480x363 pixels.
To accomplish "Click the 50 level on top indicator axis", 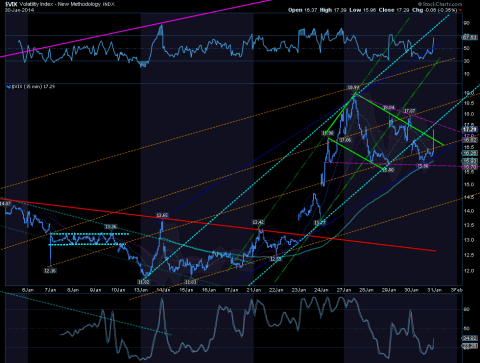I will pyautogui.click(x=467, y=48).
